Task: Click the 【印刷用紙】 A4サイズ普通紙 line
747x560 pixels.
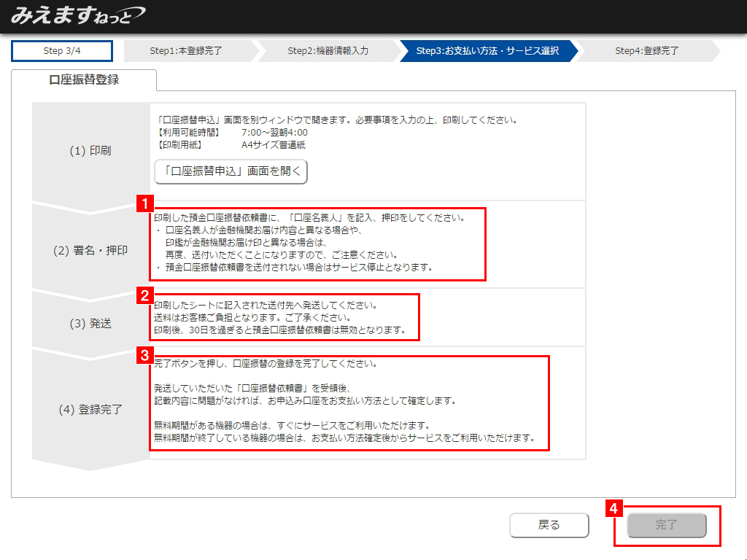Action: [x=231, y=144]
